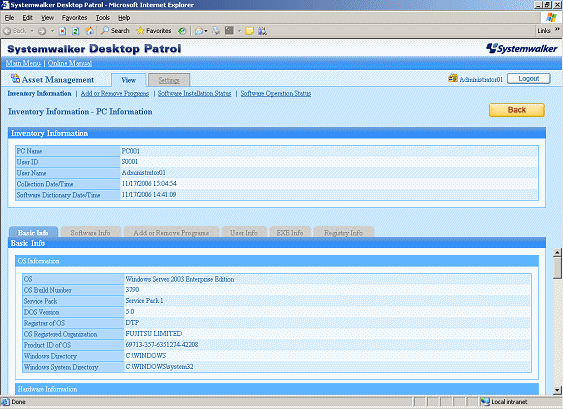Switch to the Registry Info tab
This screenshot has width=563, height=409.
pyautogui.click(x=344, y=232)
